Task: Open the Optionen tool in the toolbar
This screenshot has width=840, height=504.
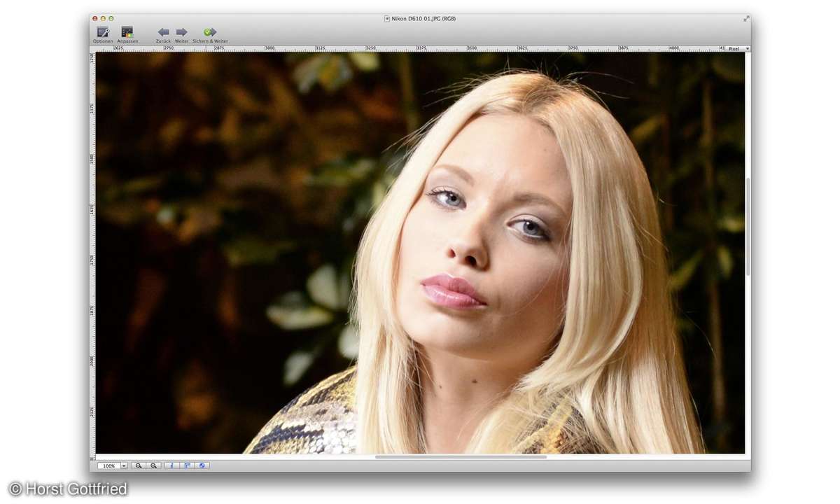Action: pos(103,34)
